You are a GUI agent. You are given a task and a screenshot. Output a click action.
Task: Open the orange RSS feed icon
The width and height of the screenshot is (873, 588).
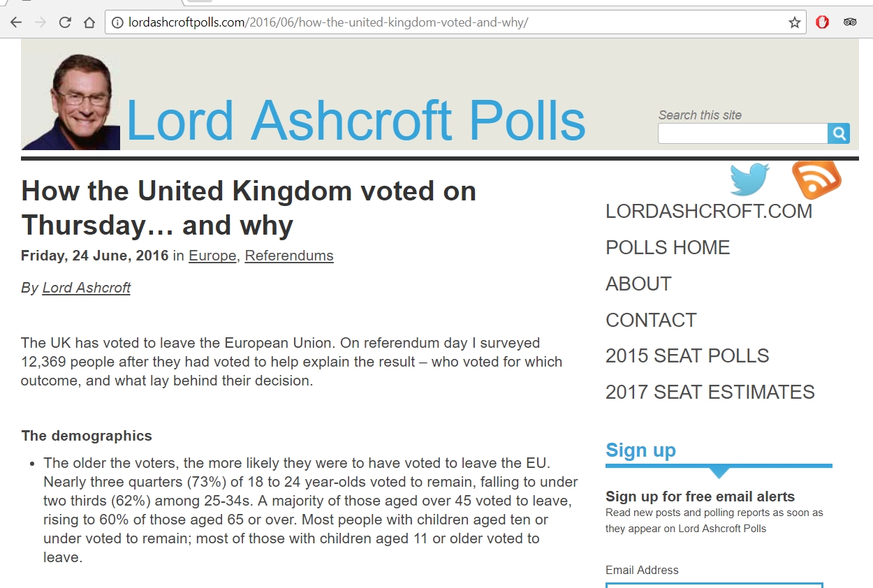click(x=816, y=179)
